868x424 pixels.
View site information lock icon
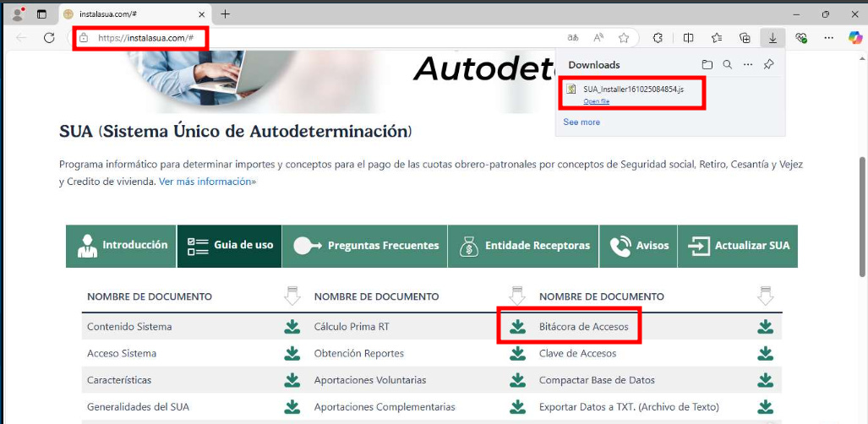[x=84, y=38]
